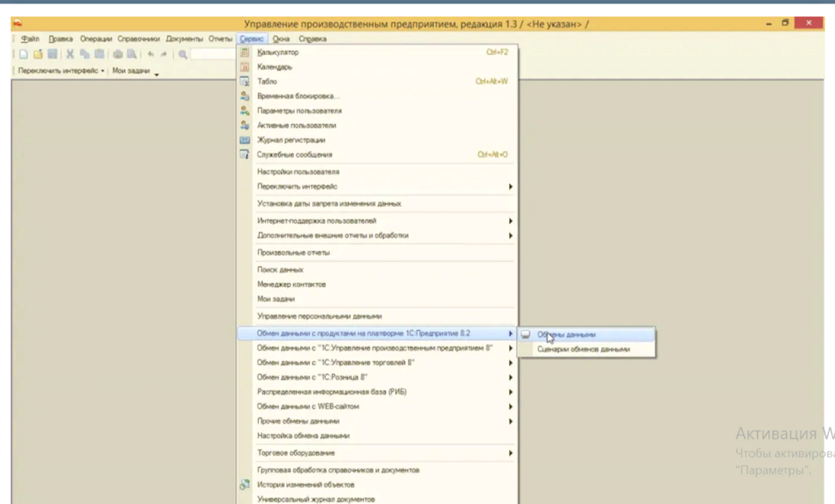This screenshot has width=835, height=504.
Task: Open the Отчеты menu
Action: click(x=220, y=39)
